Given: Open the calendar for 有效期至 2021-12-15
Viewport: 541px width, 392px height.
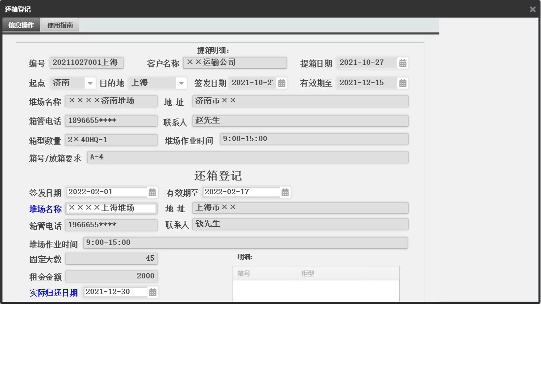Looking at the screenshot, I should (x=403, y=83).
